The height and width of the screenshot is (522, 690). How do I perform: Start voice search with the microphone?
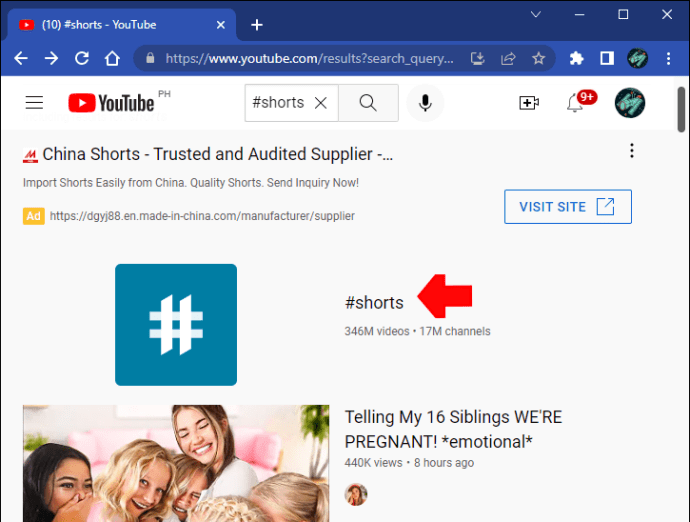426,102
